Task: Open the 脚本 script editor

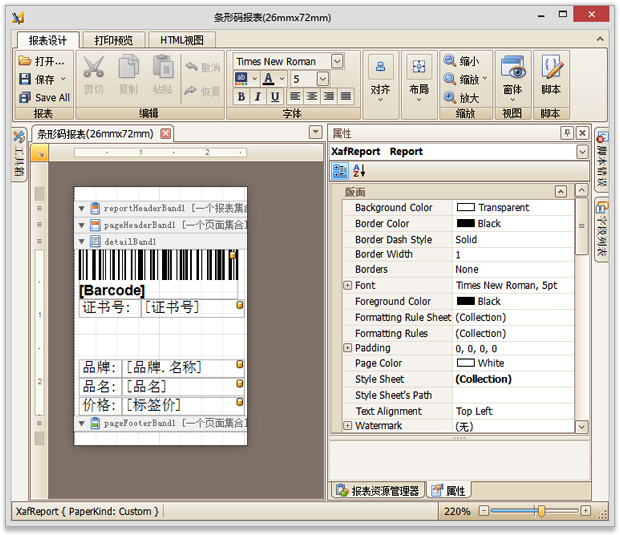Action: [551, 76]
